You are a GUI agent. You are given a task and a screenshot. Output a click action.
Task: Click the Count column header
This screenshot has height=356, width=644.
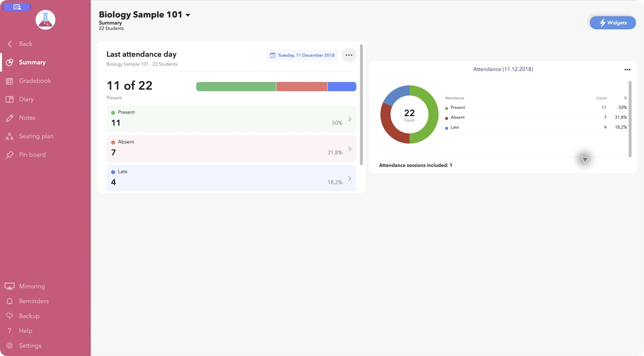point(601,98)
